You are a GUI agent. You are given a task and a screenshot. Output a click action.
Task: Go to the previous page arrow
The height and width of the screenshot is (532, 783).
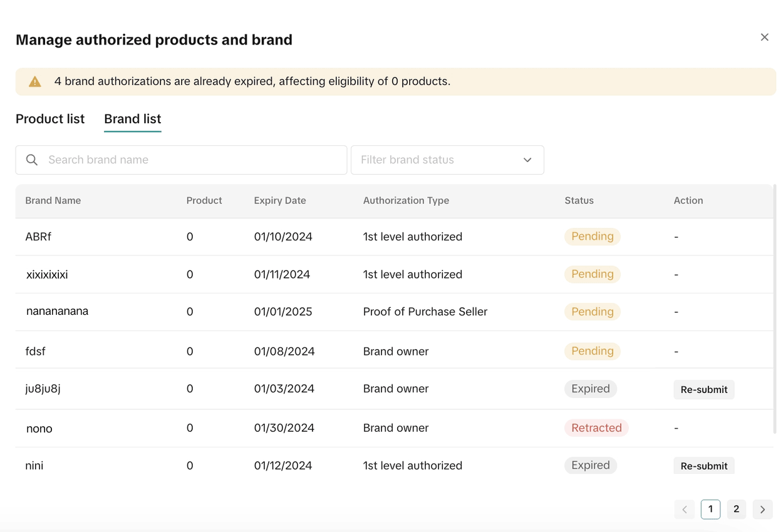tap(684, 509)
